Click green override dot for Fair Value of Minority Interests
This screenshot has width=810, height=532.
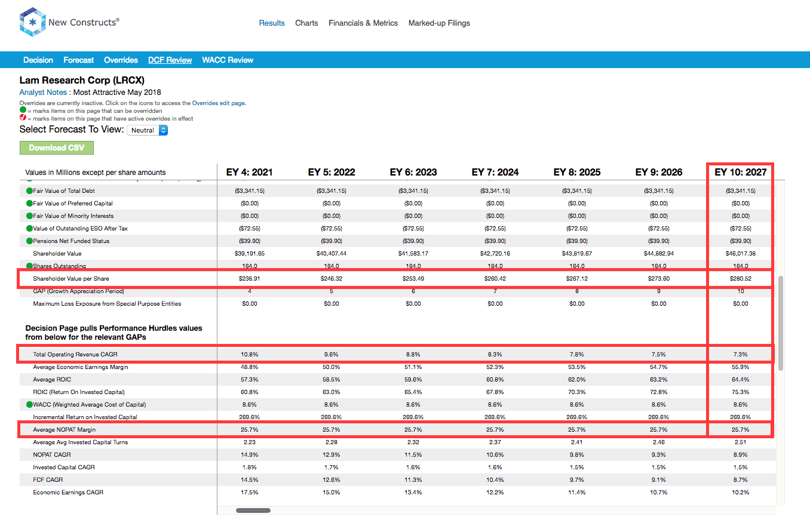pos(29,216)
